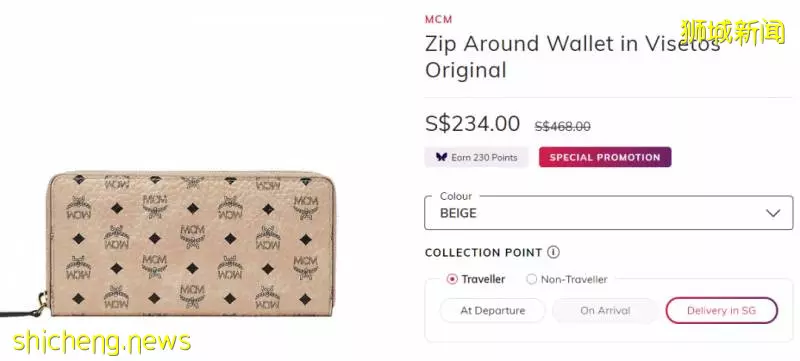Click the Earn 230 Points badge
This screenshot has width=800, height=361.
click(x=477, y=157)
